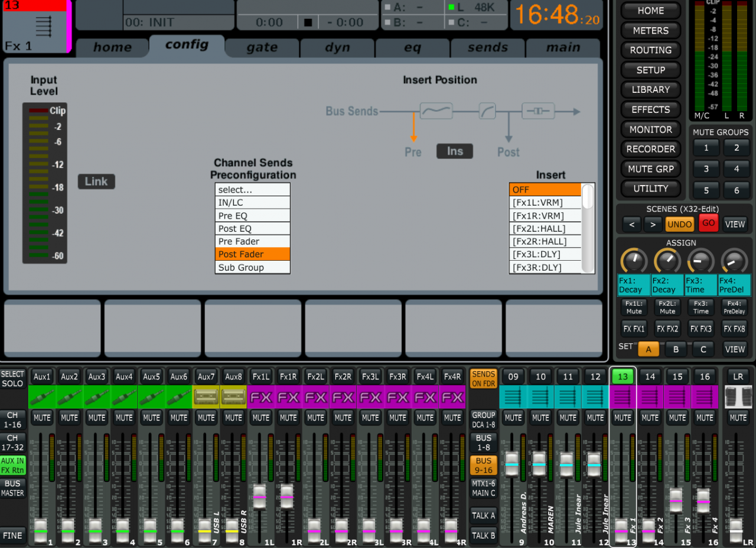Viewport: 756px width, 548px height.
Task: Click the Aux7 USB channel icon
Action: point(206,397)
